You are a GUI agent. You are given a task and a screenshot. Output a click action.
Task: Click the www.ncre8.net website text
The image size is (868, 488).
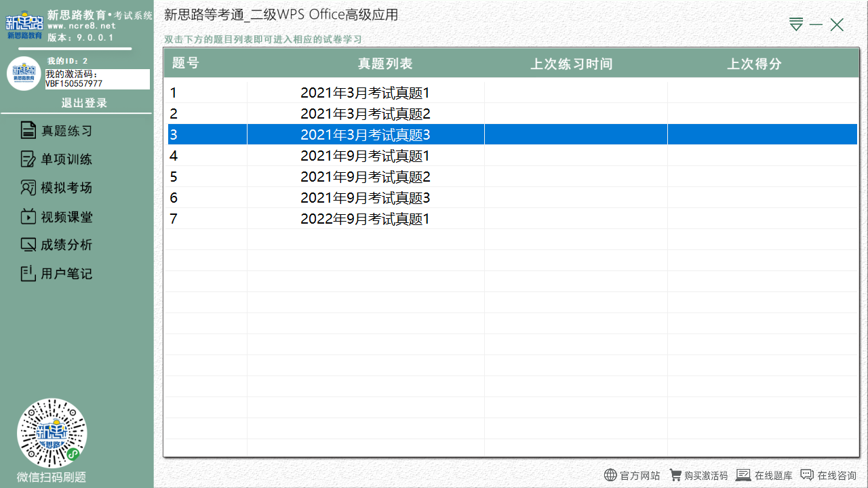coord(81,26)
